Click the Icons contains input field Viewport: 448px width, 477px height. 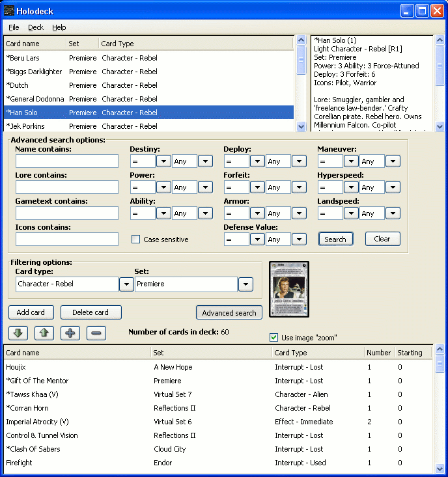click(x=67, y=239)
